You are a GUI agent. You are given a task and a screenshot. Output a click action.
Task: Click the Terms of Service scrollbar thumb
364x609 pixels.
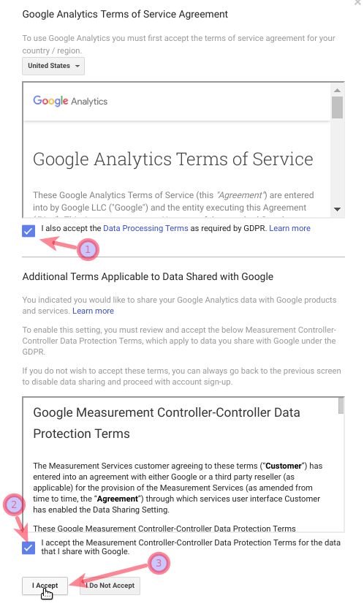(x=337, y=107)
